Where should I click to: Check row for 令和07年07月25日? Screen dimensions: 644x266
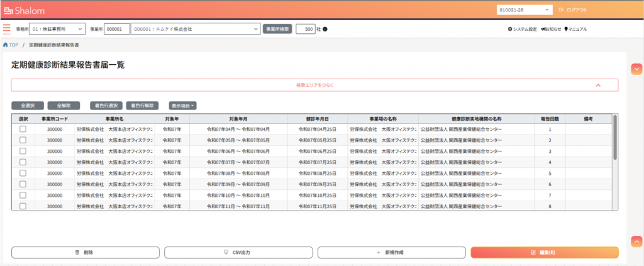click(23, 162)
